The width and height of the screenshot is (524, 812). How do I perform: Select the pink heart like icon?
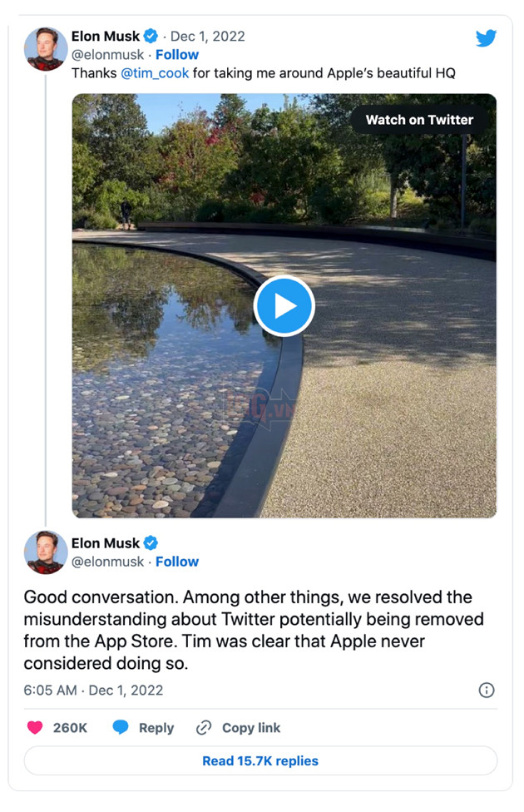[33, 727]
